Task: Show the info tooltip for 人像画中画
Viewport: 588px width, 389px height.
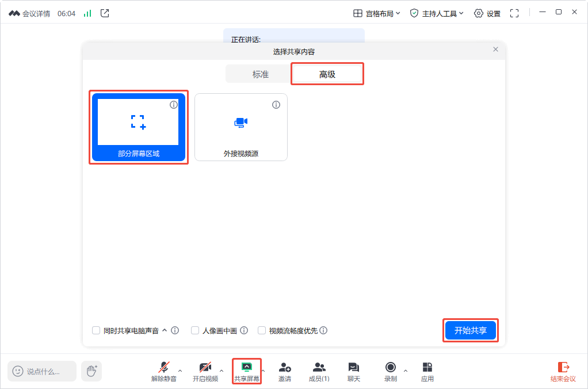Action: pos(244,330)
